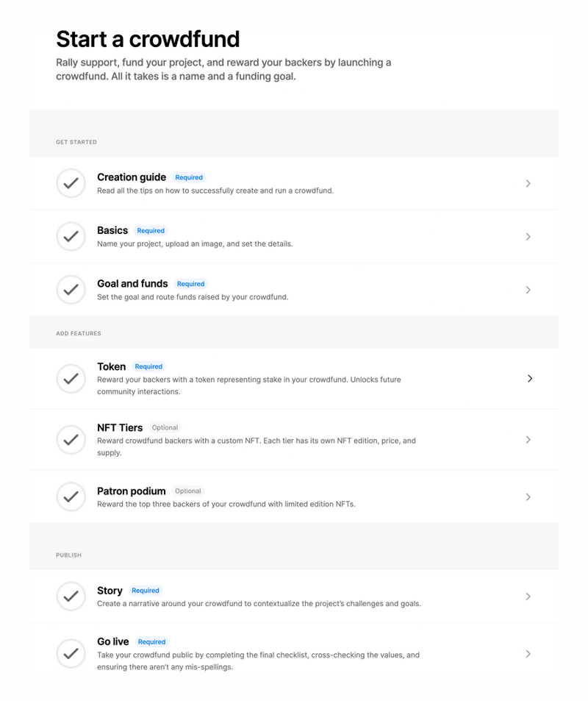The image size is (588, 701).
Task: Open Goal and funds using its chevron
Action: click(528, 290)
